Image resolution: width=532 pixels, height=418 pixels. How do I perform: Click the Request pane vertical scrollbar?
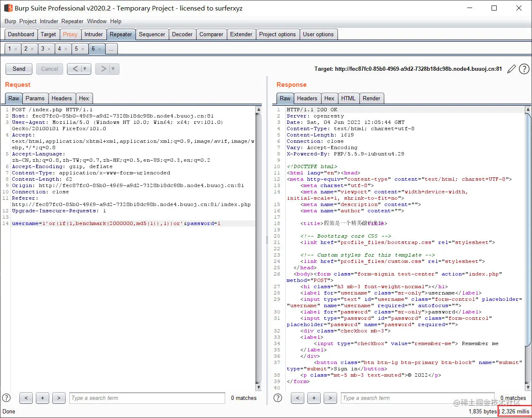(258, 248)
